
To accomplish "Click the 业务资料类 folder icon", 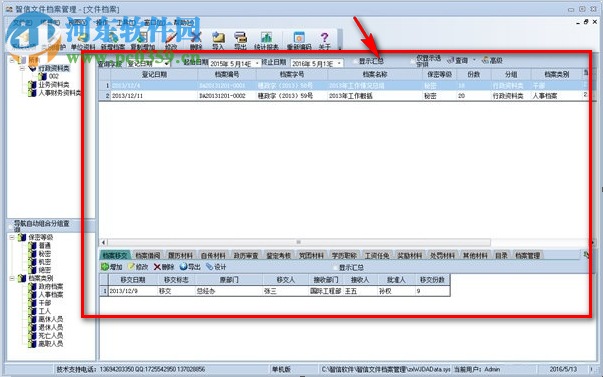I will [x=32, y=85].
